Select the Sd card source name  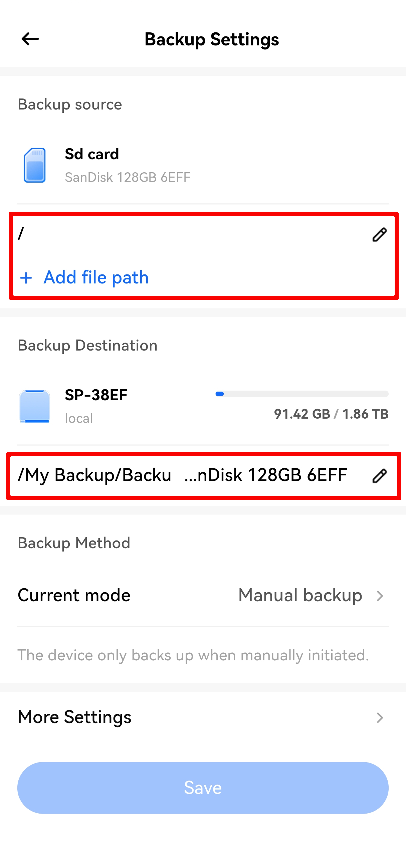pyautogui.click(x=91, y=154)
